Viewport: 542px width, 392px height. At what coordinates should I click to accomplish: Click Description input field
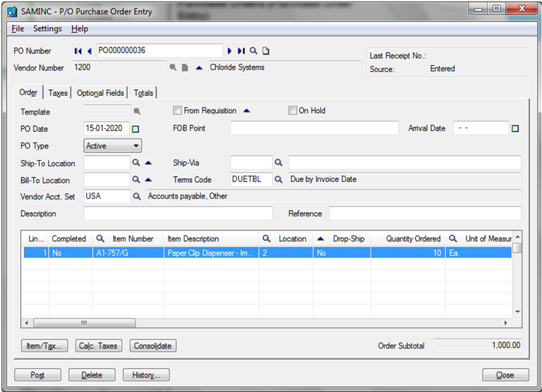178,214
